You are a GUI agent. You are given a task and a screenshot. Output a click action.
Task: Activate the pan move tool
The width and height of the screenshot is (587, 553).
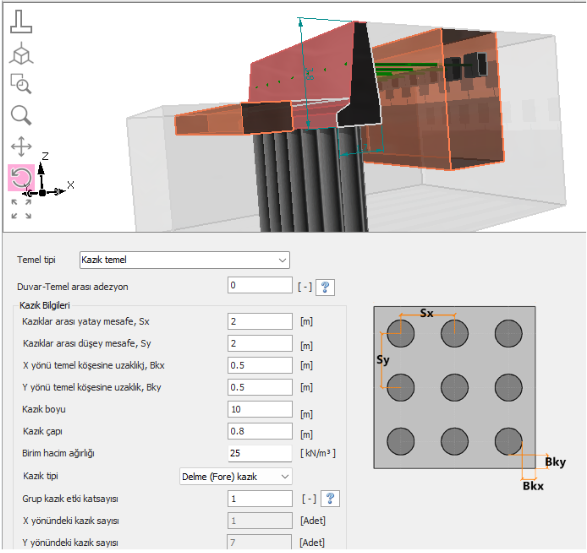click(x=21, y=146)
